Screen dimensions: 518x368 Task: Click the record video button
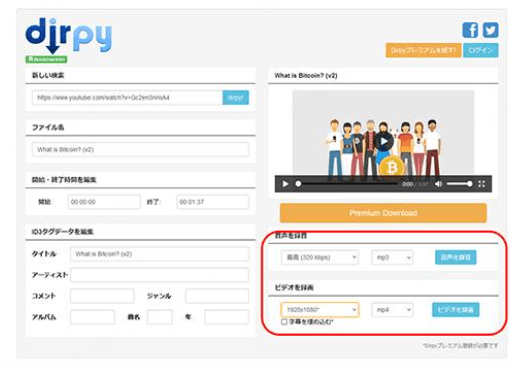456,310
